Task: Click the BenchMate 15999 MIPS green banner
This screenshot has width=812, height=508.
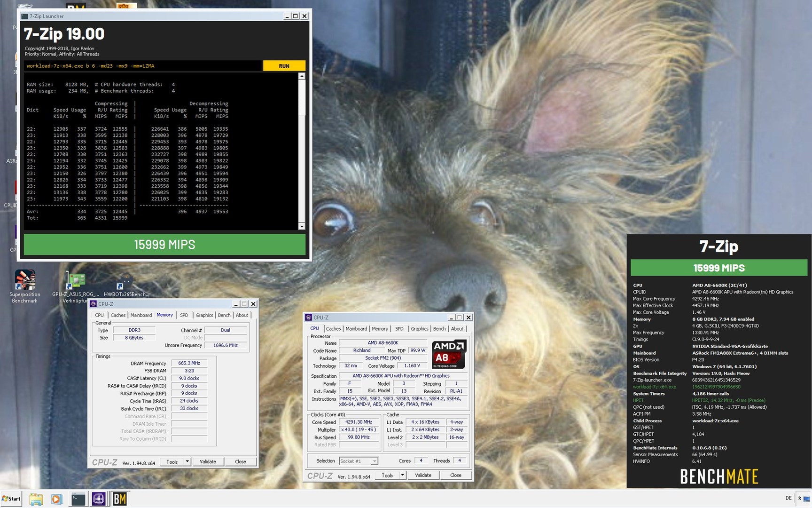Action: pyautogui.click(x=719, y=268)
